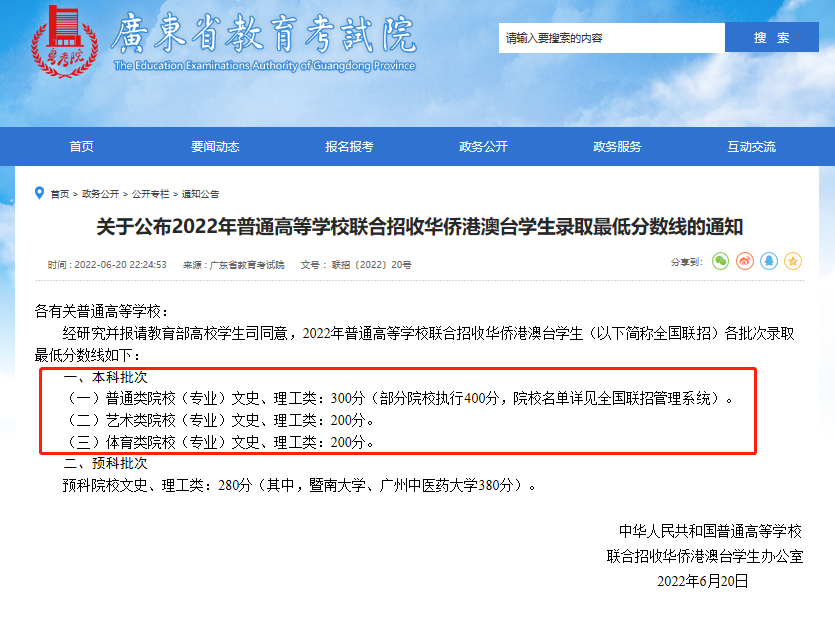Click the location pin before the breadcrumb
Image resolution: width=835 pixels, height=617 pixels.
(x=39, y=193)
